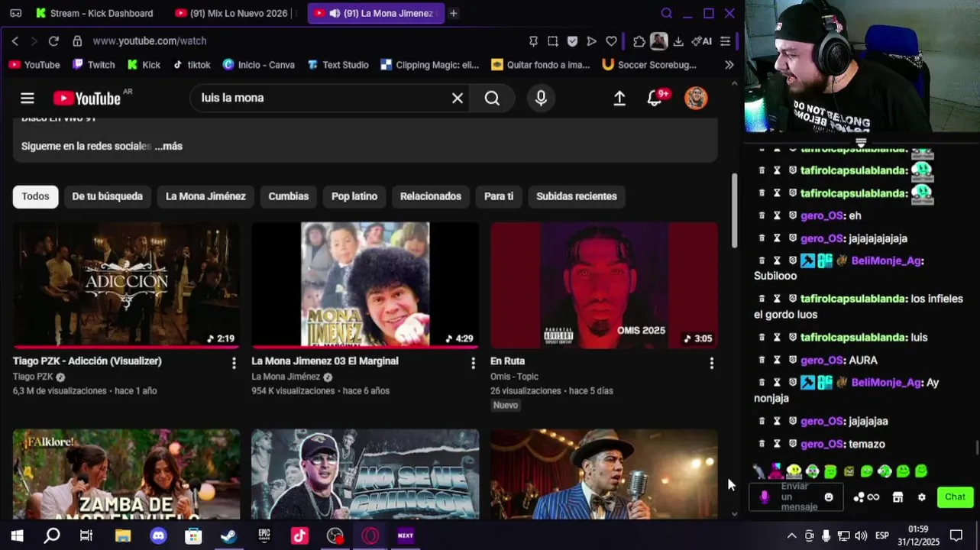Click the heart bookmark icon in address bar

[611, 40]
